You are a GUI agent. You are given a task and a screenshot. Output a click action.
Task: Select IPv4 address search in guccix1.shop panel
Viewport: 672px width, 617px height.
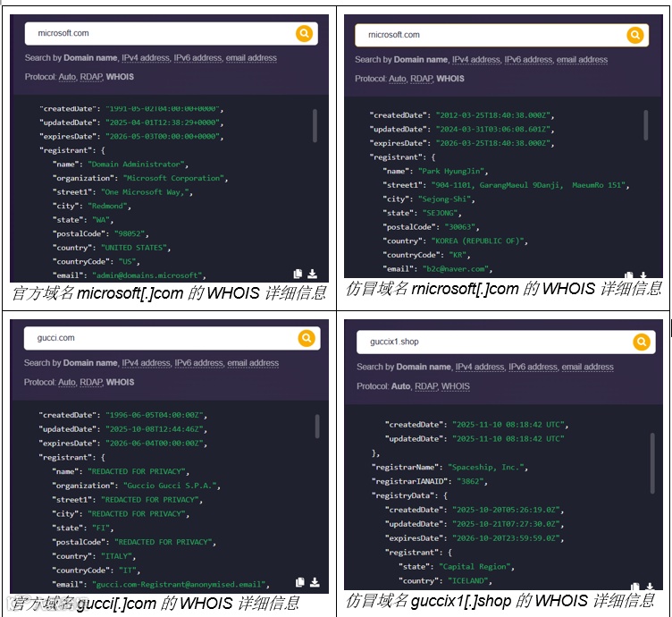(480, 367)
